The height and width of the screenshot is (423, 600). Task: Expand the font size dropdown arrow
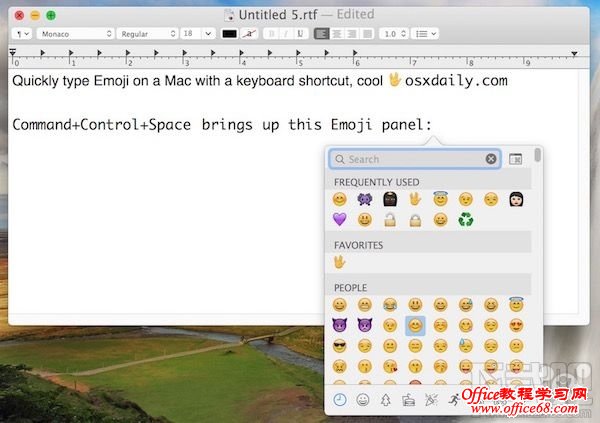coord(208,34)
